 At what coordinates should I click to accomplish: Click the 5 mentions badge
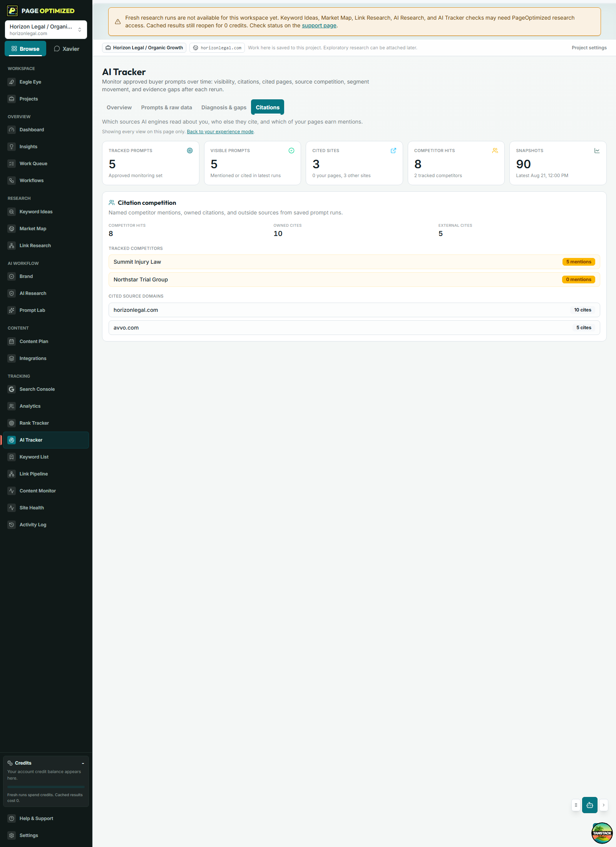(579, 262)
